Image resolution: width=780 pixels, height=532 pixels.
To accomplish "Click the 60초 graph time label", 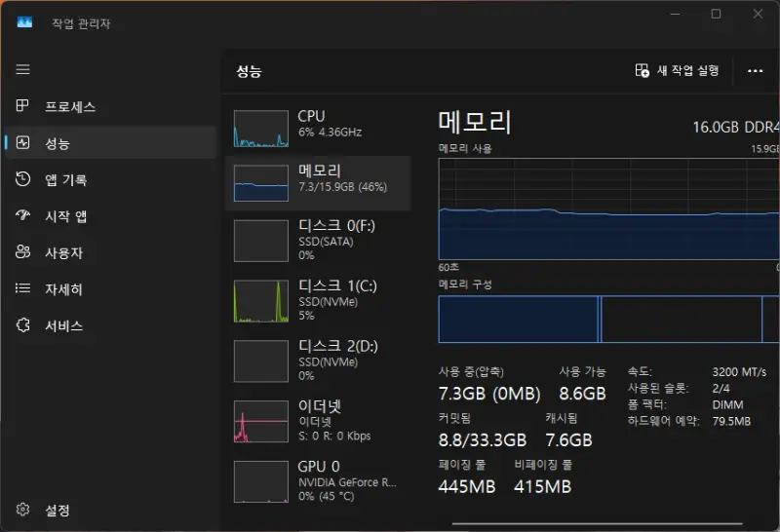I will click(448, 268).
